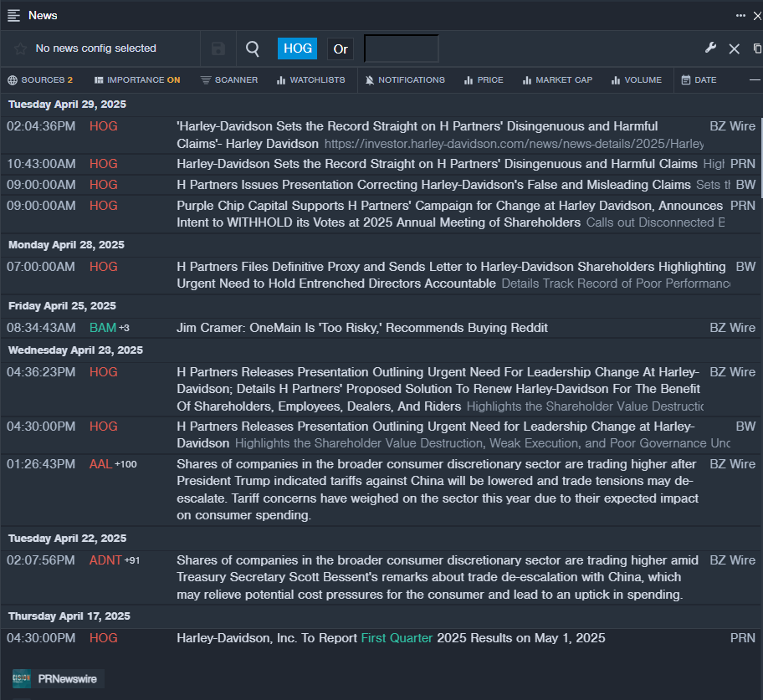This screenshot has width=763, height=700.
Task: Click the 02:07:56PM timestamp
Action: tap(41, 560)
